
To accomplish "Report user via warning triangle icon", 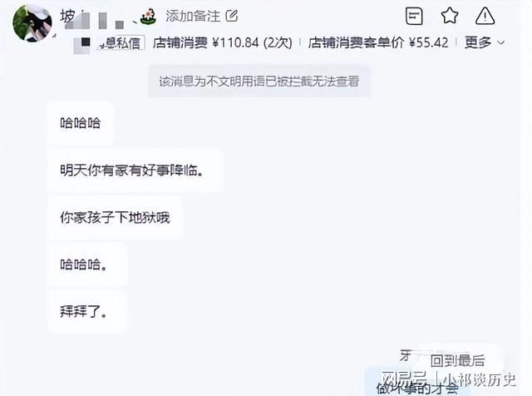I will 485,16.
